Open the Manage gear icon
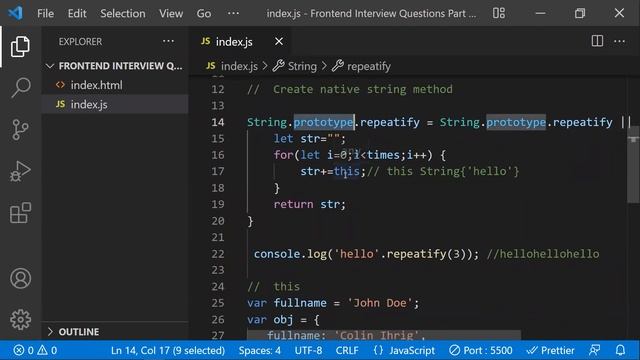 [20, 319]
